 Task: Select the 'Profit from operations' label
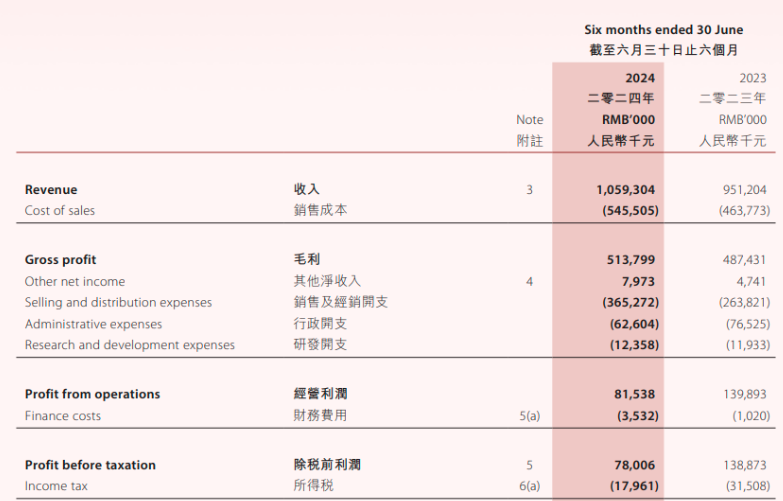click(x=92, y=394)
